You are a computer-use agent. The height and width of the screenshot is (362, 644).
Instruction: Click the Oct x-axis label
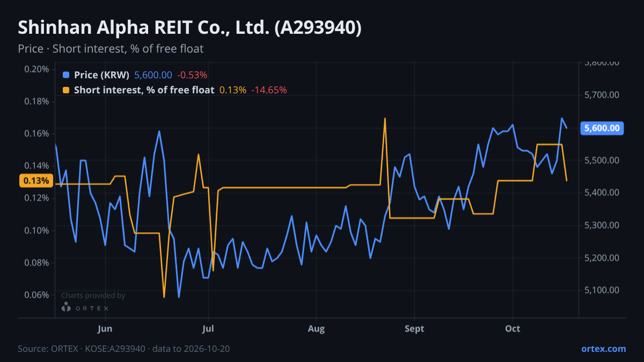click(513, 329)
